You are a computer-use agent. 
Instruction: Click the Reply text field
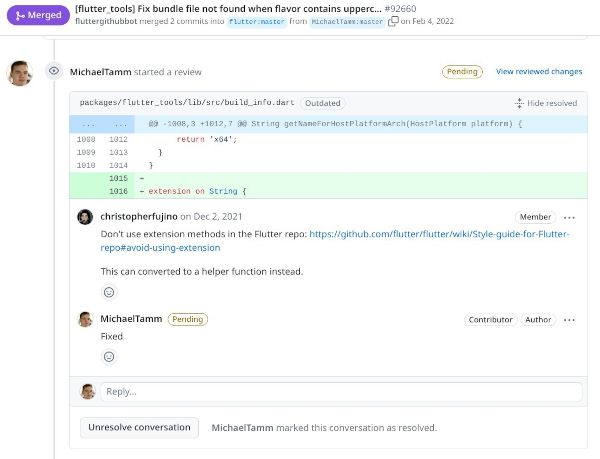pos(340,392)
